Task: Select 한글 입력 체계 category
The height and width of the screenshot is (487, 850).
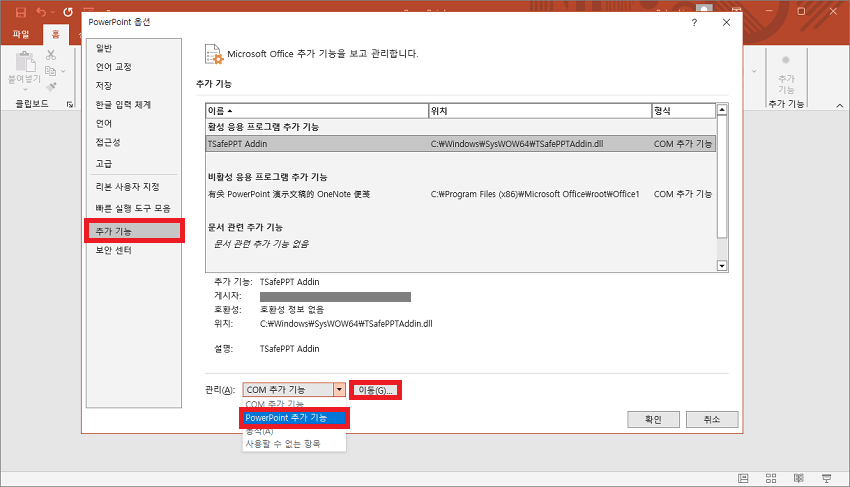Action: coord(134,105)
